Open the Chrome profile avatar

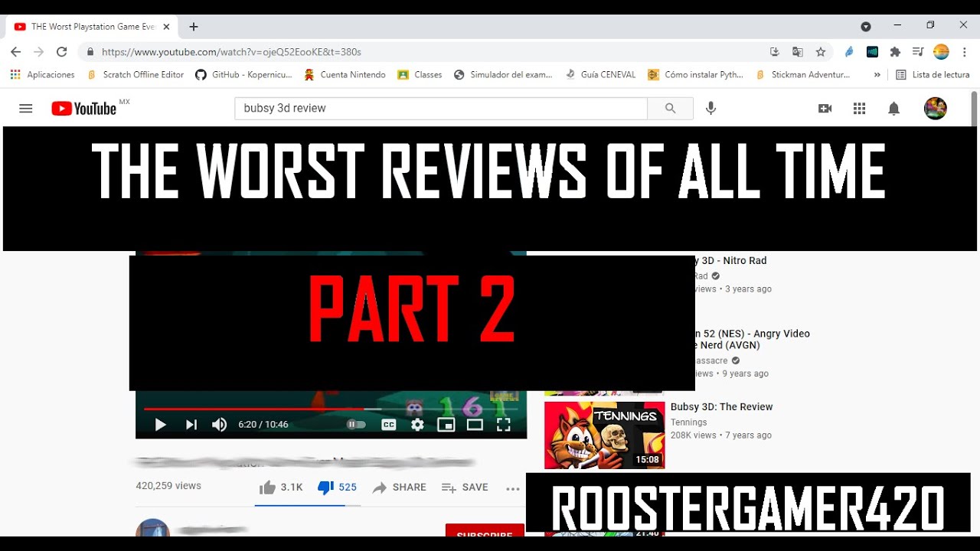tap(942, 52)
